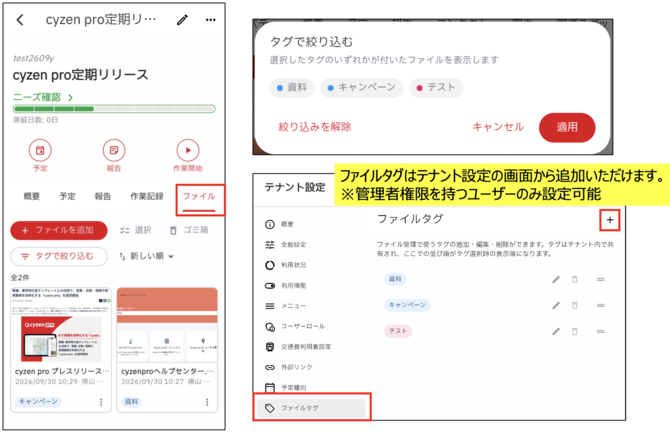Switch to the ファイル tab
This screenshot has width=670, height=432.
click(199, 197)
